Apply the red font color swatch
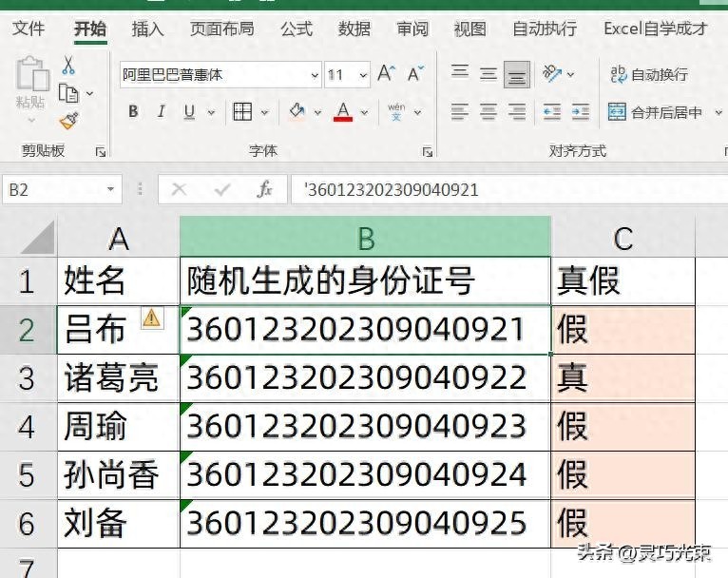This screenshot has height=578, width=728. click(343, 112)
